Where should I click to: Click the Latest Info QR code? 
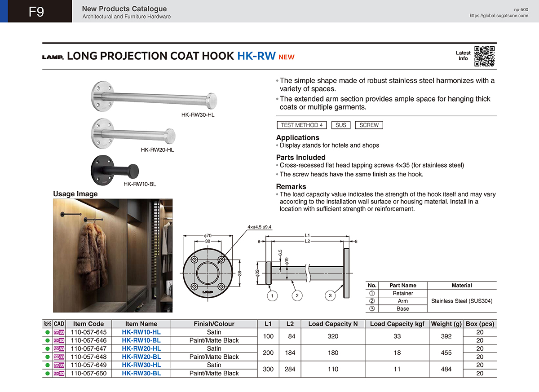pos(484,56)
